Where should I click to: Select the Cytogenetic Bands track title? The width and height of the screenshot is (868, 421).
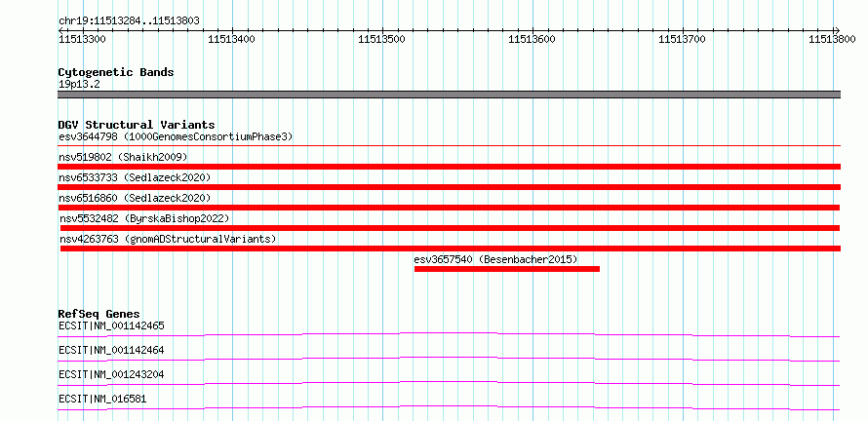click(116, 72)
